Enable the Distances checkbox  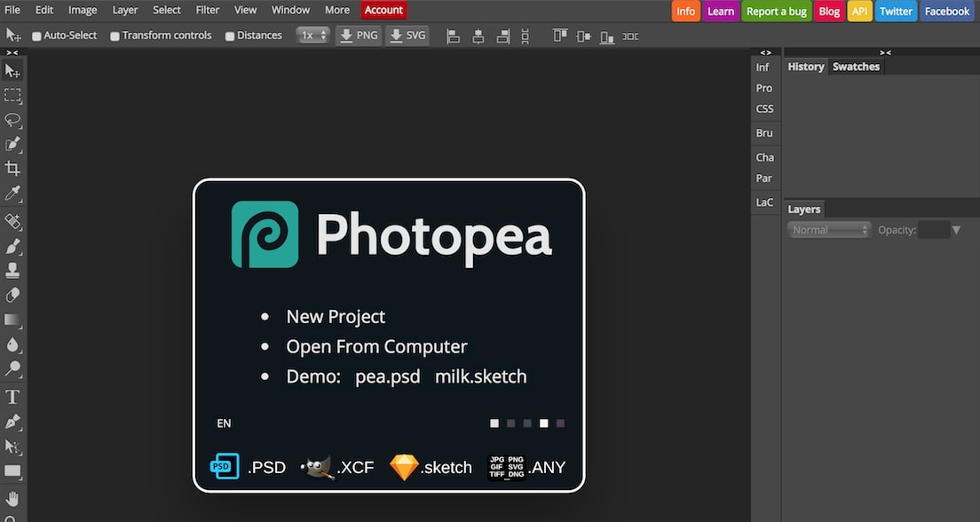click(x=230, y=36)
